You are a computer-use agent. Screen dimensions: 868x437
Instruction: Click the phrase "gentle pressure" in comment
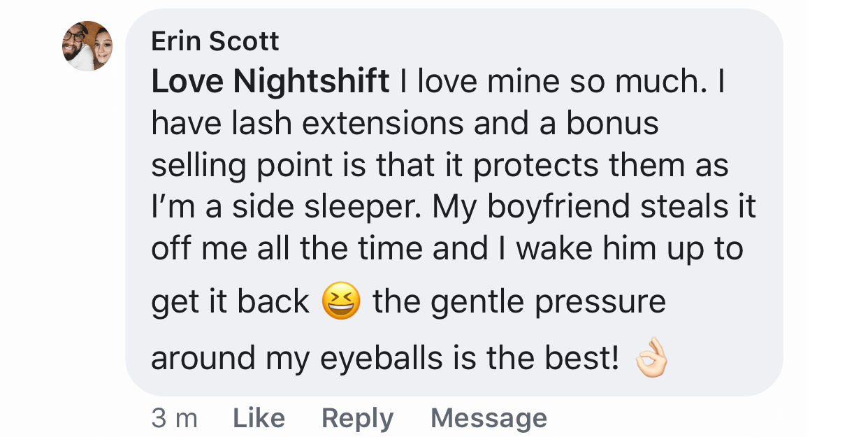[547, 302]
